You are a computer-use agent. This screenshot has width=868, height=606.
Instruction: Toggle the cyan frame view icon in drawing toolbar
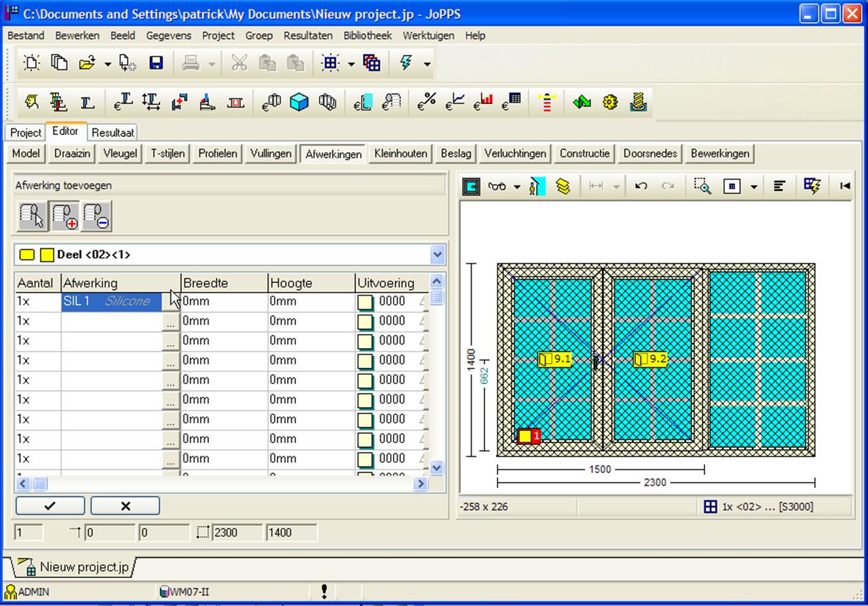(471, 186)
